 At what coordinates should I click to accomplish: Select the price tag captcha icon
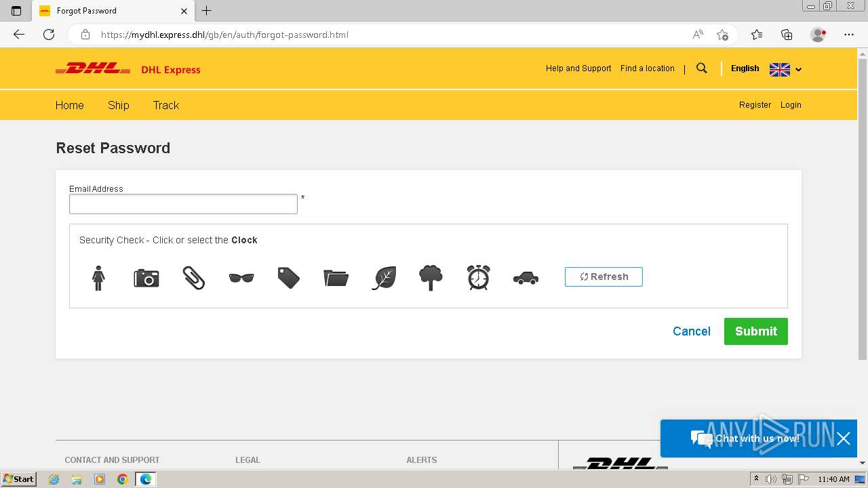tap(289, 278)
